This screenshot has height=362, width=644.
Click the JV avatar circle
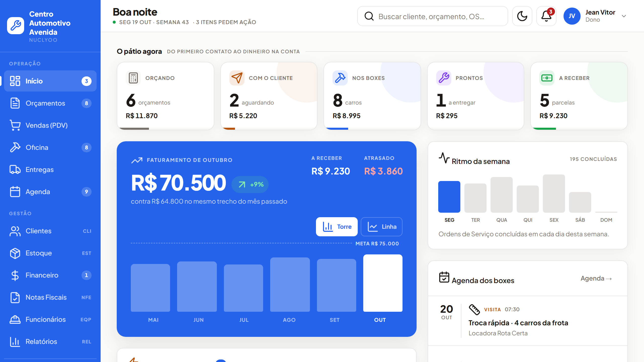(572, 16)
